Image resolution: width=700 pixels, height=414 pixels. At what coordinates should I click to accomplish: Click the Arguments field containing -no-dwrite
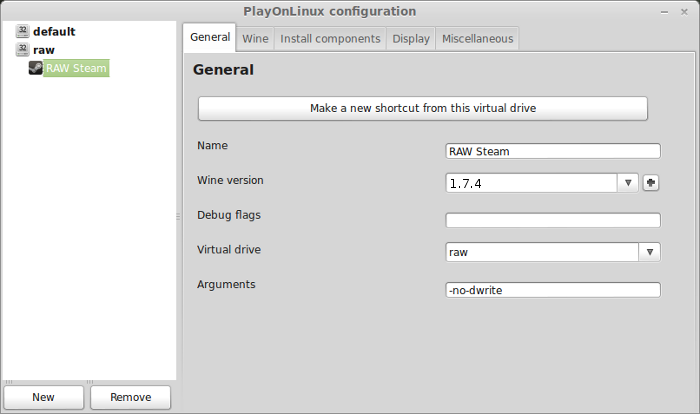pos(553,290)
